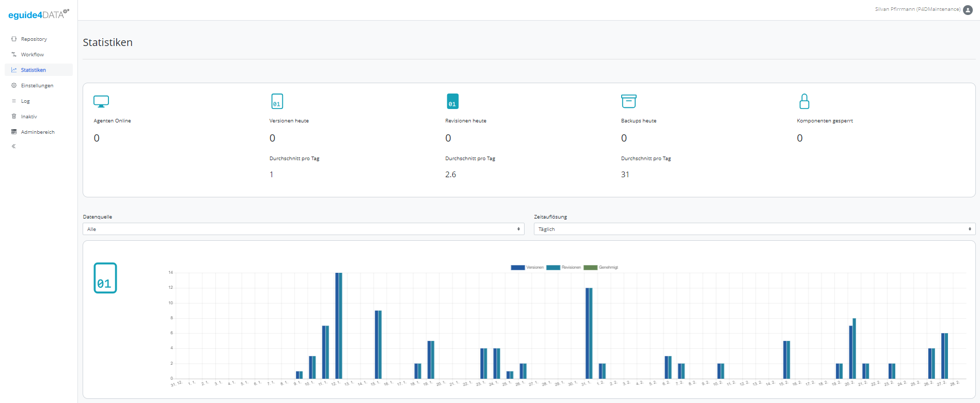Click the Komponenten gesperrt padlock icon
The height and width of the screenshot is (403, 980).
(x=804, y=101)
